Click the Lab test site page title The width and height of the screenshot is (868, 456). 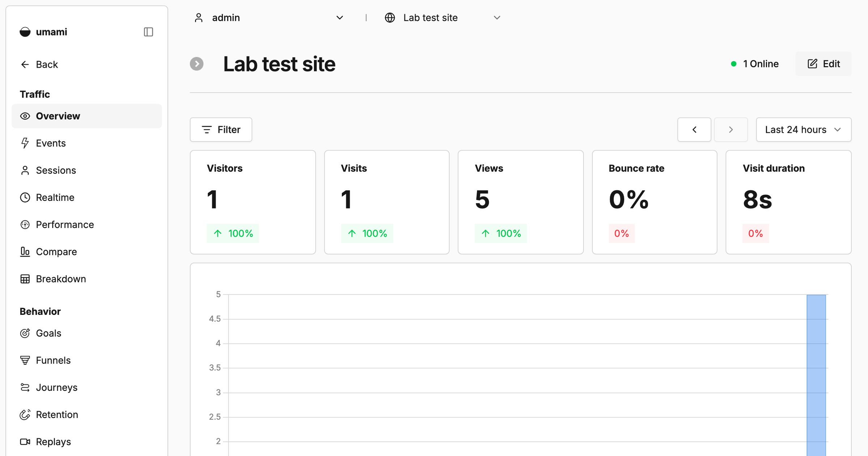click(x=279, y=64)
